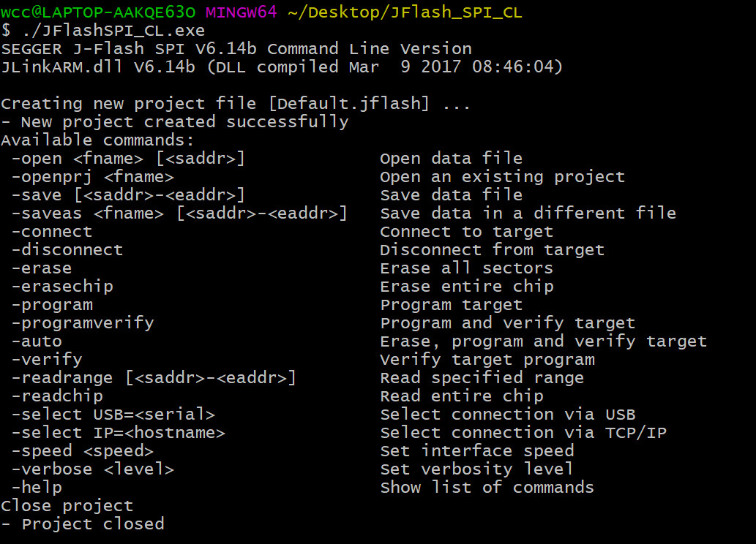Viewport: 756px width, 544px height.
Task: Click the -openprj <fname> command entry
Action: (92, 177)
